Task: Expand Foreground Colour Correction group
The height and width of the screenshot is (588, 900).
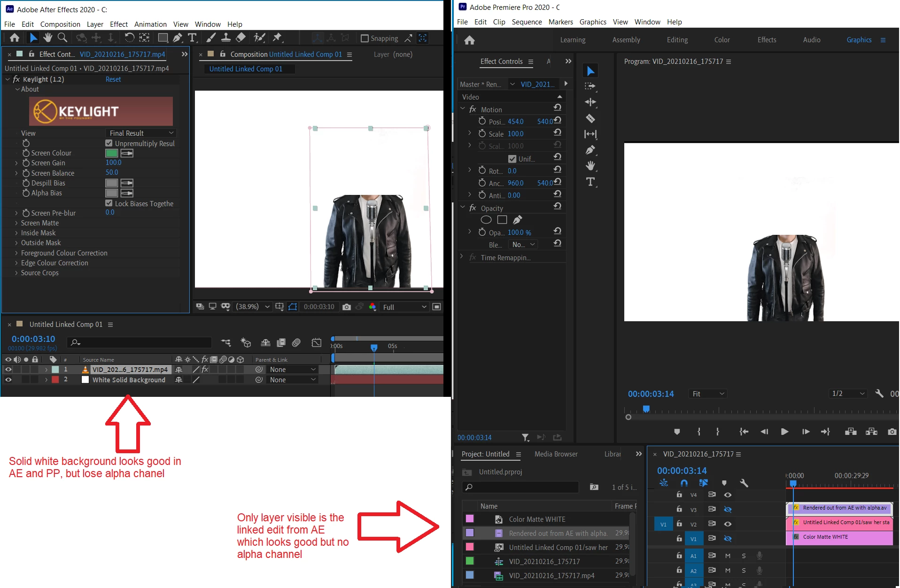Action: (x=16, y=253)
